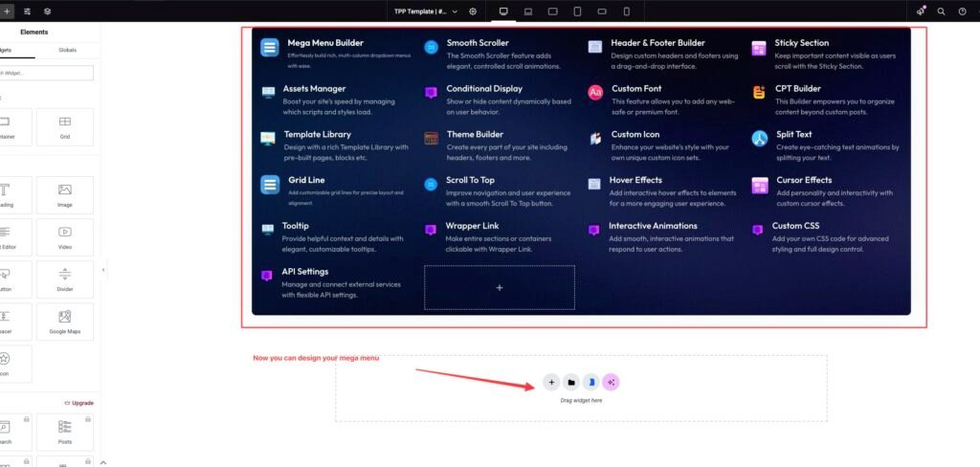Open the page settings gear icon
The image size is (980, 467).
(x=473, y=11)
